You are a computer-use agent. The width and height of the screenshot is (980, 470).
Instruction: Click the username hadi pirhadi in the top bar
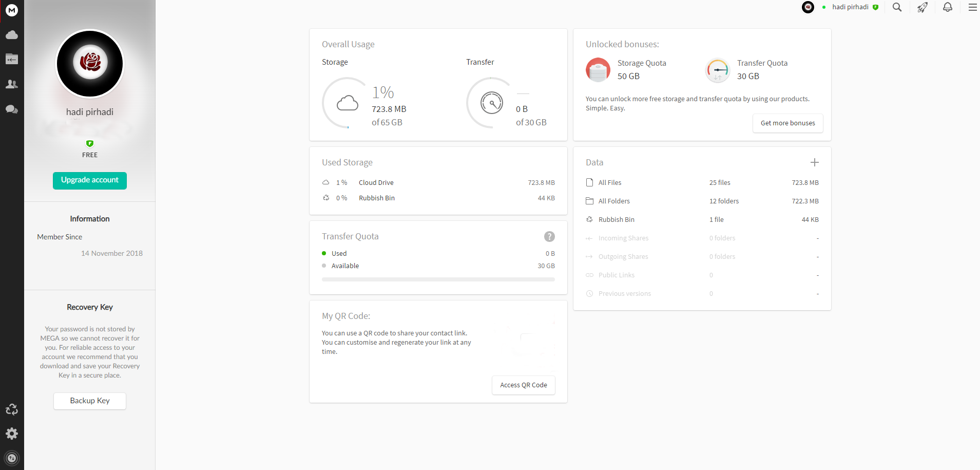click(x=850, y=7)
